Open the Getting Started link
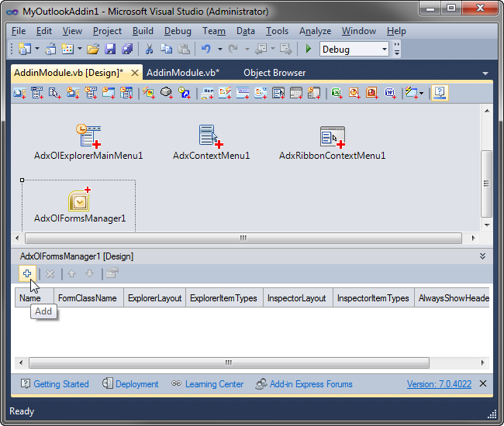This screenshot has height=426, width=504. 55,384
